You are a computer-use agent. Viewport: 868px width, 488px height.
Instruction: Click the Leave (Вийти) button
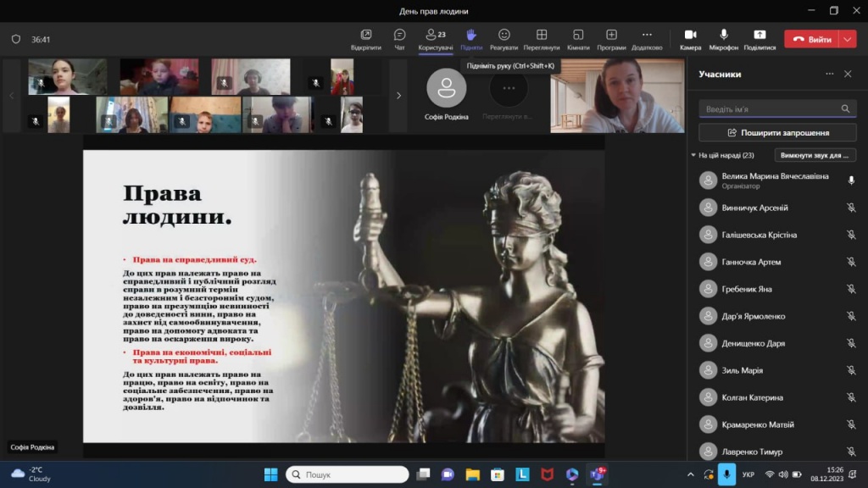811,39
